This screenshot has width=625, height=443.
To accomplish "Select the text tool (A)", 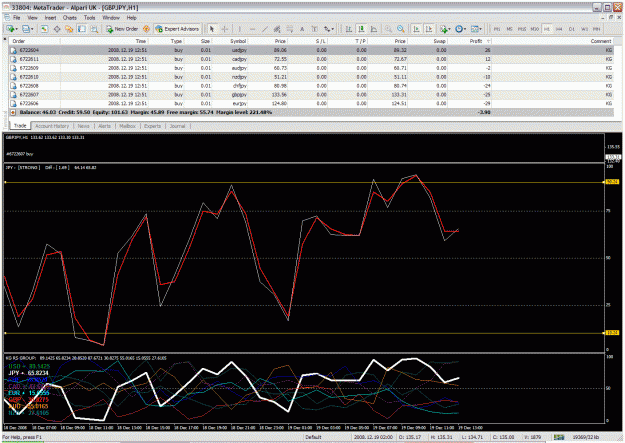I will 302,29.
